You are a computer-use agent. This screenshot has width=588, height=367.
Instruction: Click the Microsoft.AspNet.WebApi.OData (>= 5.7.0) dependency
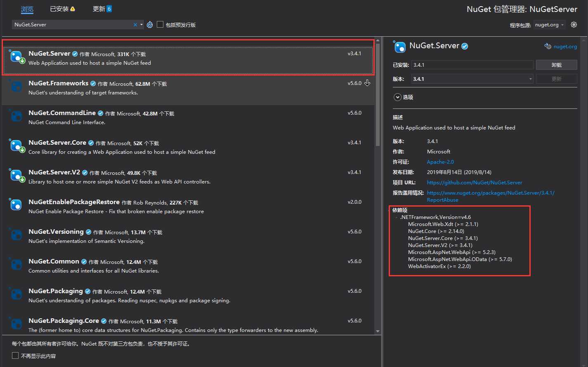[460, 259]
